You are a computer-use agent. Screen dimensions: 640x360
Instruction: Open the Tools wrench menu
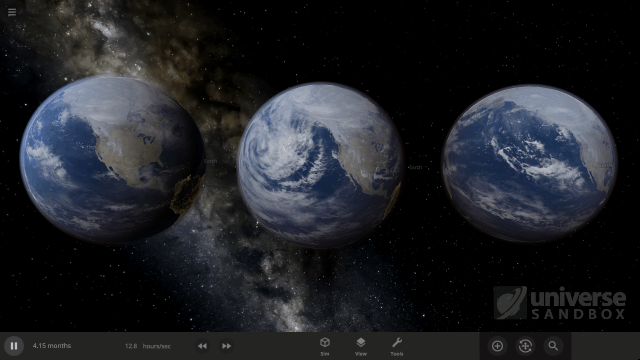[x=397, y=347]
